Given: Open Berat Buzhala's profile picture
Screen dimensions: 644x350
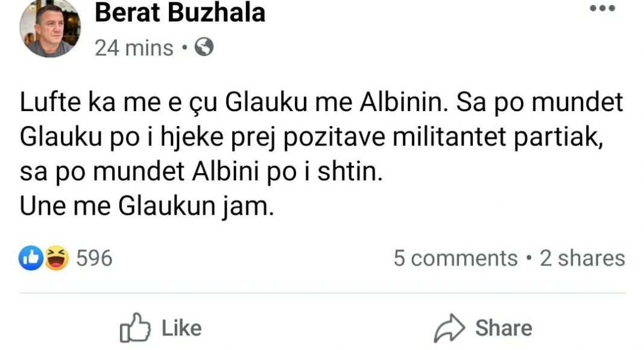Looking at the screenshot, I should [50, 28].
